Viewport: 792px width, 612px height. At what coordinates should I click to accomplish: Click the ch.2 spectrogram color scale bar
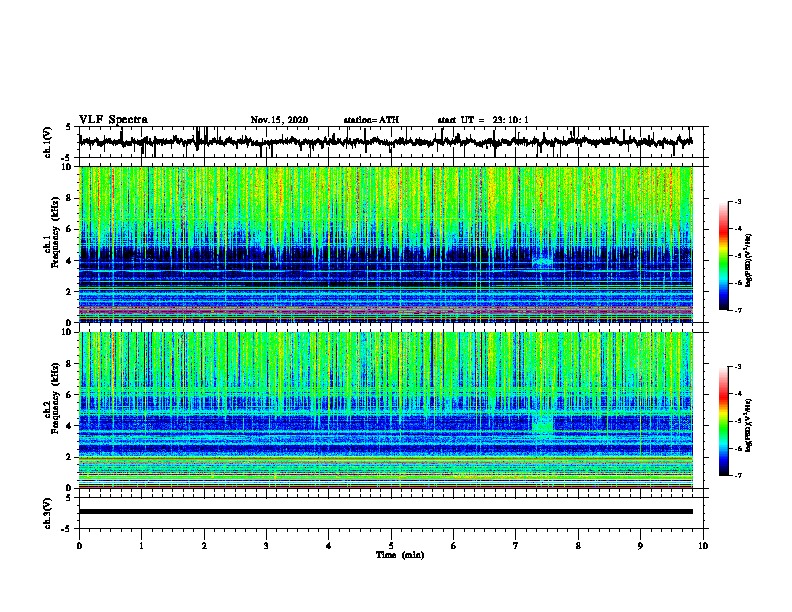click(x=724, y=421)
